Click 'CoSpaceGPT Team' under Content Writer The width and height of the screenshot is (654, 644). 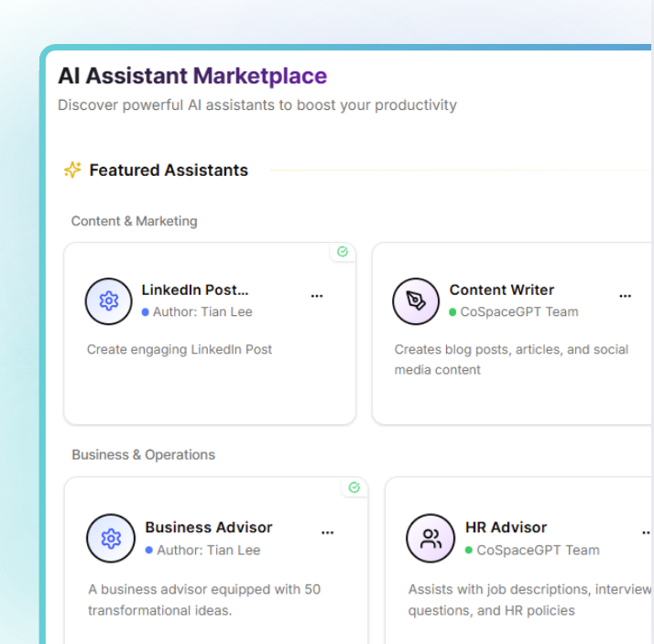519,312
